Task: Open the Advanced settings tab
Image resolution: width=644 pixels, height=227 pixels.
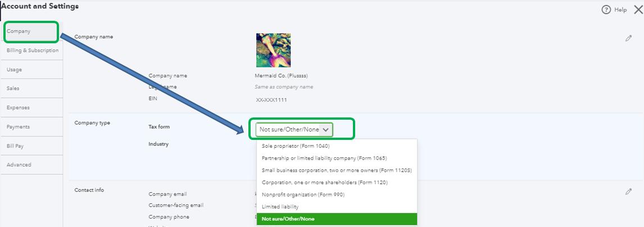Action: [x=19, y=165]
